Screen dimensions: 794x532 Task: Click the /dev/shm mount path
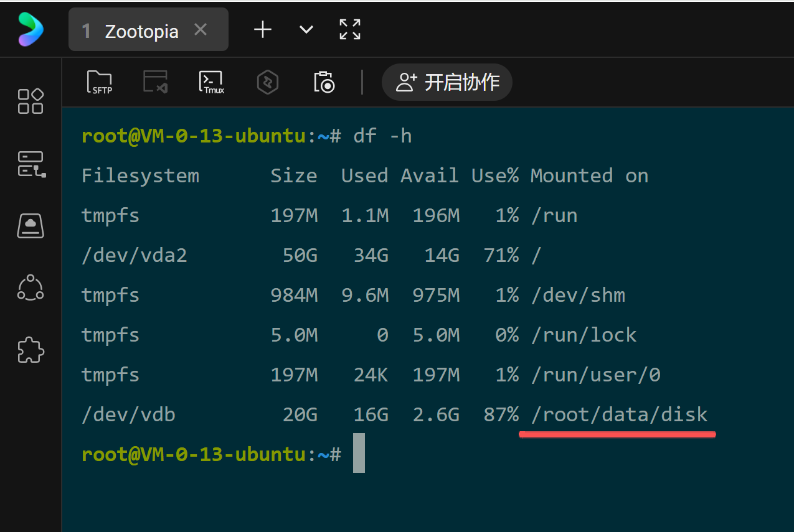pos(578,296)
